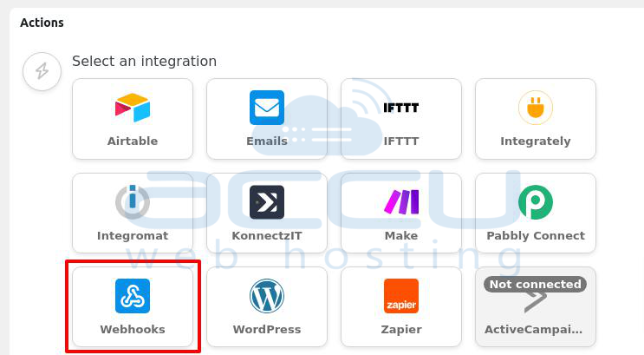Select the WordPress logo icon
Viewport: 644px width, 355px height.
tap(267, 296)
